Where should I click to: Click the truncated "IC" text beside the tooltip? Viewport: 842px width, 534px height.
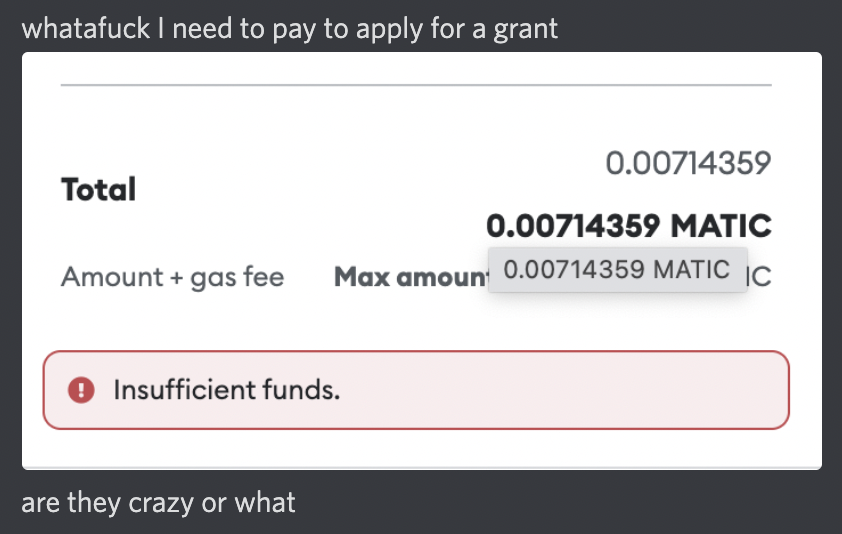click(x=760, y=277)
